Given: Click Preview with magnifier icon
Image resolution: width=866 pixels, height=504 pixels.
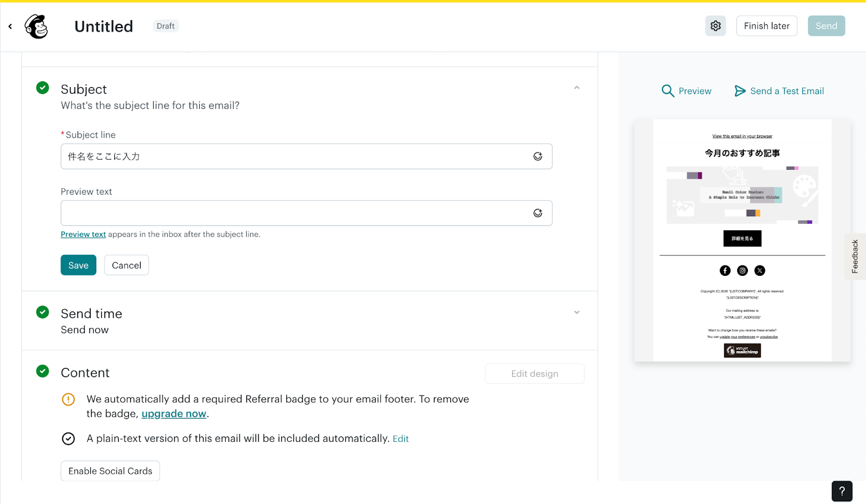Looking at the screenshot, I should [x=686, y=91].
